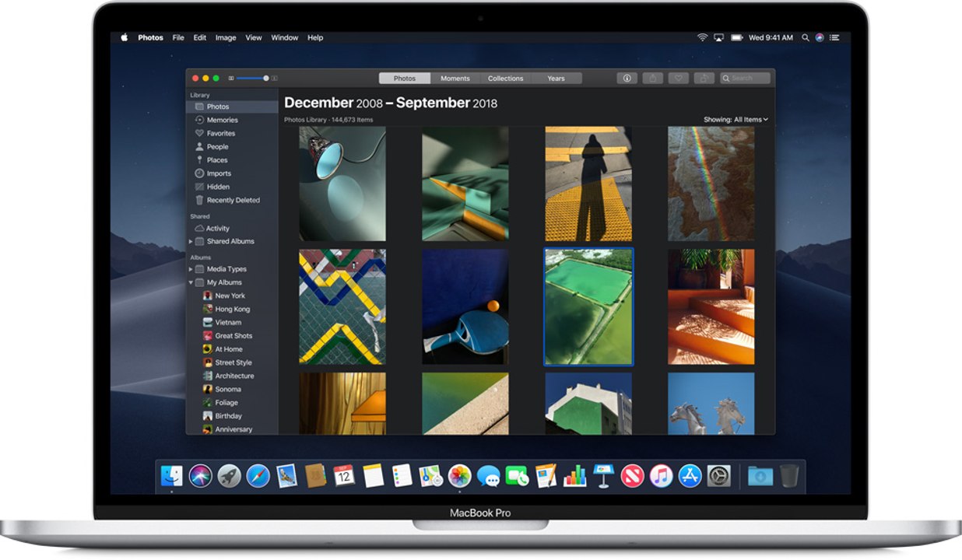Select the horse statues photo
The width and height of the screenshot is (962, 560).
(x=711, y=403)
